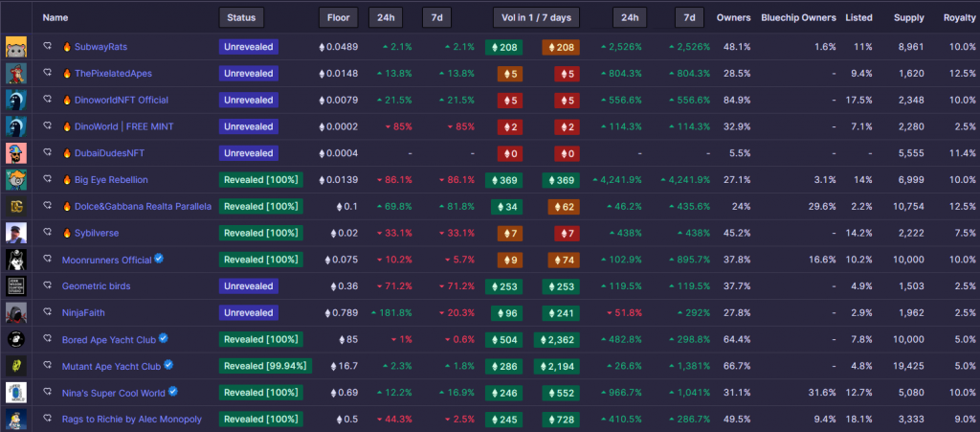The image size is (980, 432).
Task: Click the Unrevealed badge on SubwayRats row
Action: (x=249, y=47)
